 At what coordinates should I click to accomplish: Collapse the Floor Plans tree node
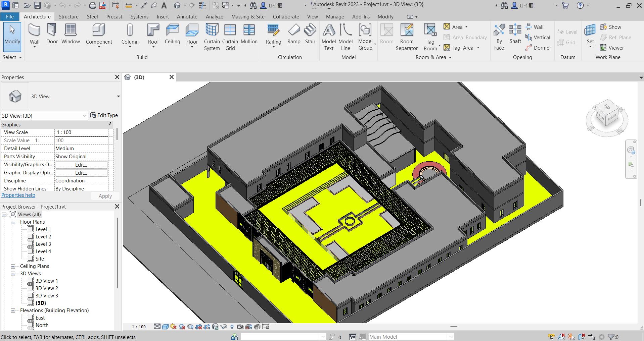point(13,222)
